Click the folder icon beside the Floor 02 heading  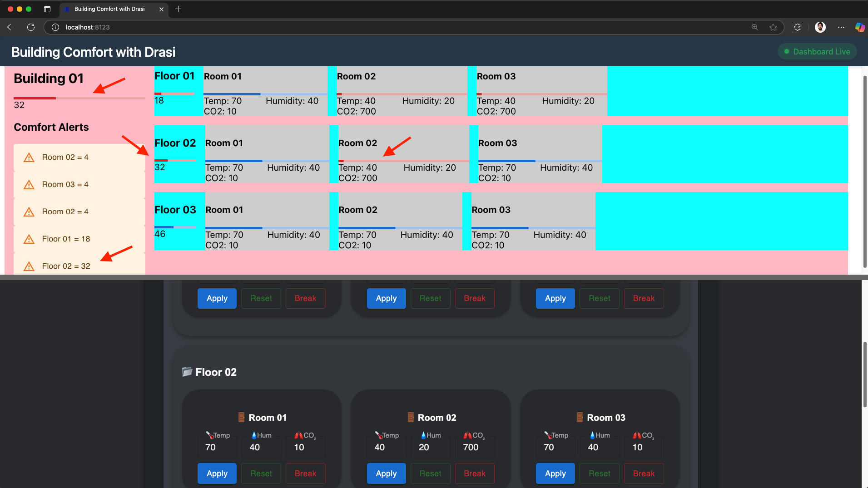click(x=188, y=372)
